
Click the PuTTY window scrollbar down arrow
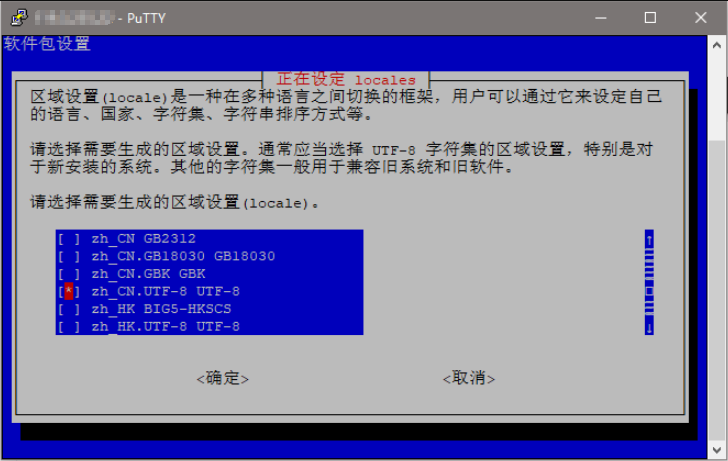tap(717, 449)
